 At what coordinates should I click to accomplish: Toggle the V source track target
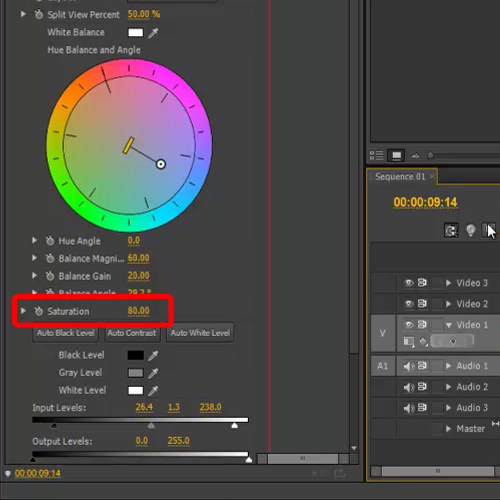pos(383,333)
